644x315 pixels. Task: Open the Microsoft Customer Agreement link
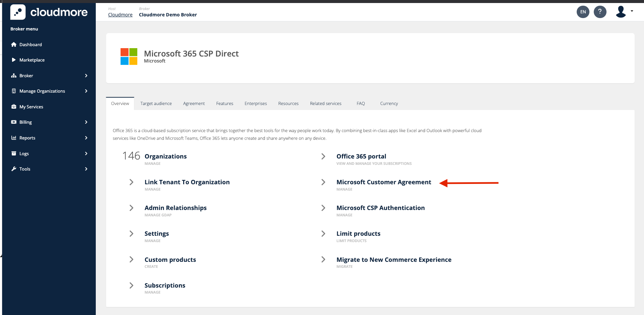tap(384, 182)
